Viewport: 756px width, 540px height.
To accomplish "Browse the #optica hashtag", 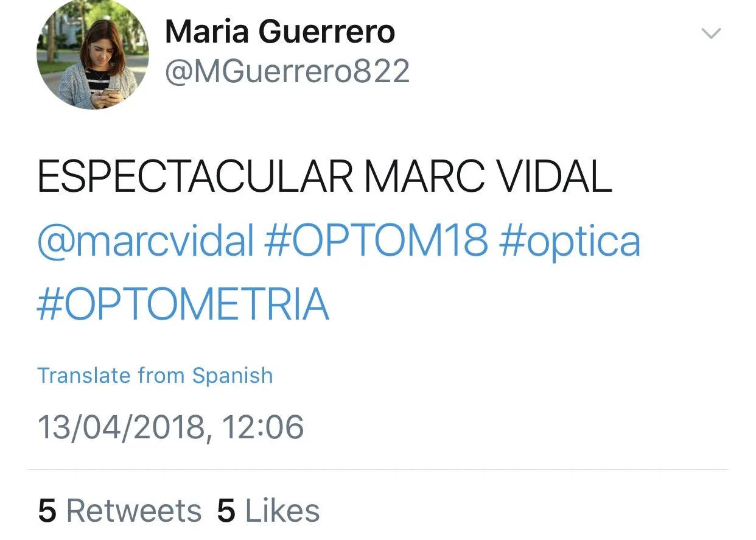I will pos(569,242).
